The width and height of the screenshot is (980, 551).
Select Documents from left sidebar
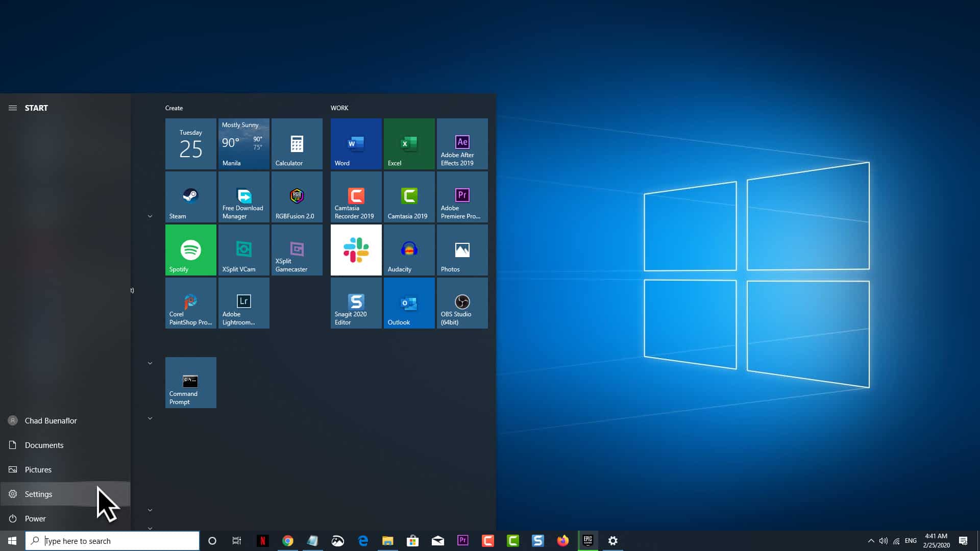pyautogui.click(x=44, y=445)
